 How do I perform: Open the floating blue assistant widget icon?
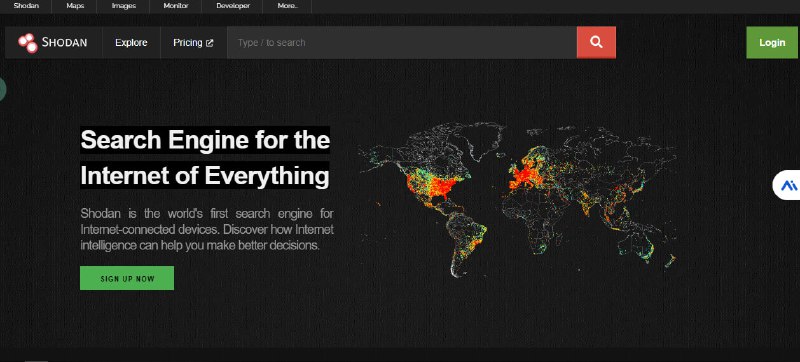(x=788, y=185)
